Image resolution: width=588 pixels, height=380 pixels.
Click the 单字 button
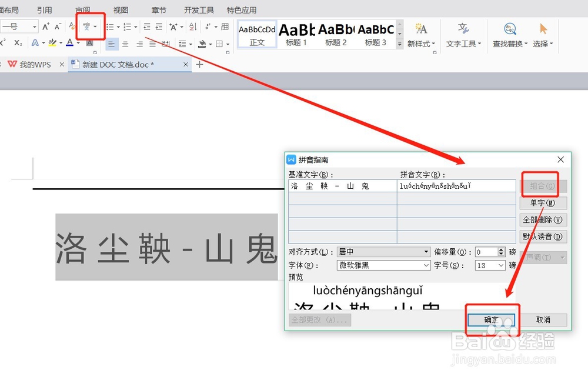click(x=543, y=202)
